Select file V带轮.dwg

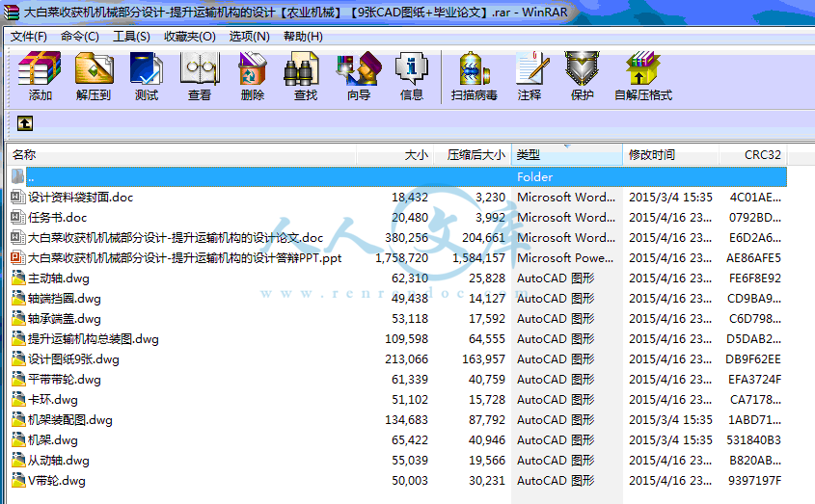point(57,481)
